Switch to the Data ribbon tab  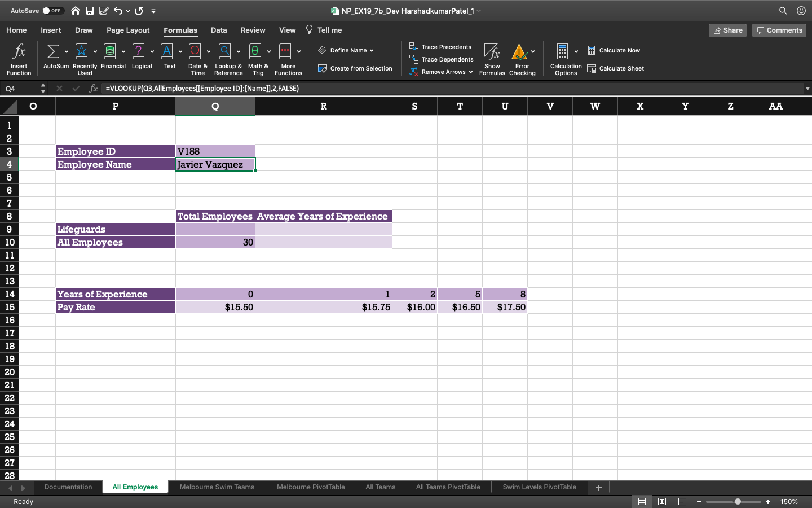219,30
